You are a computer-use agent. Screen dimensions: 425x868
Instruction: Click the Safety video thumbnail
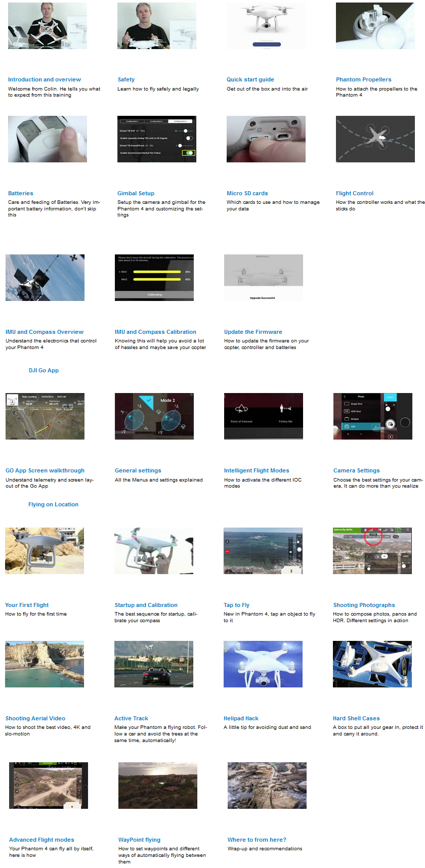[x=157, y=26]
